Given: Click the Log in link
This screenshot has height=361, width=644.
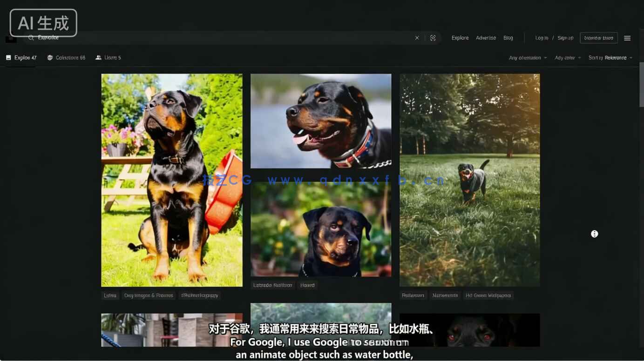Looking at the screenshot, I should (542, 38).
